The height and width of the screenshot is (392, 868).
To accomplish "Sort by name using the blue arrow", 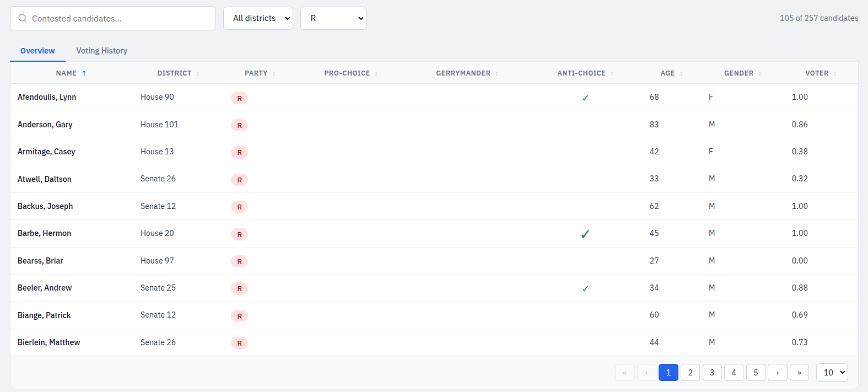I will 84,73.
